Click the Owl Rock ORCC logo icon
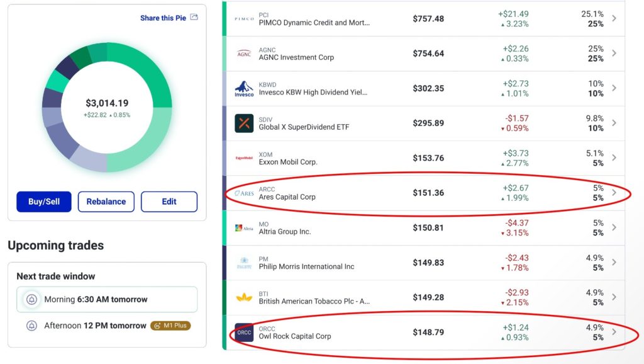The width and height of the screenshot is (644, 364). coord(244,333)
